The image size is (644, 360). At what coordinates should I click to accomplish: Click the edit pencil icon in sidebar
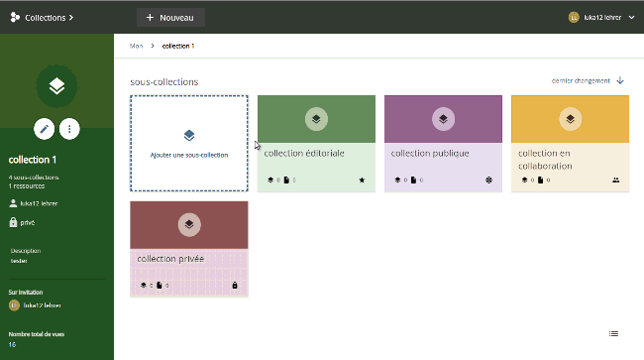(44, 129)
